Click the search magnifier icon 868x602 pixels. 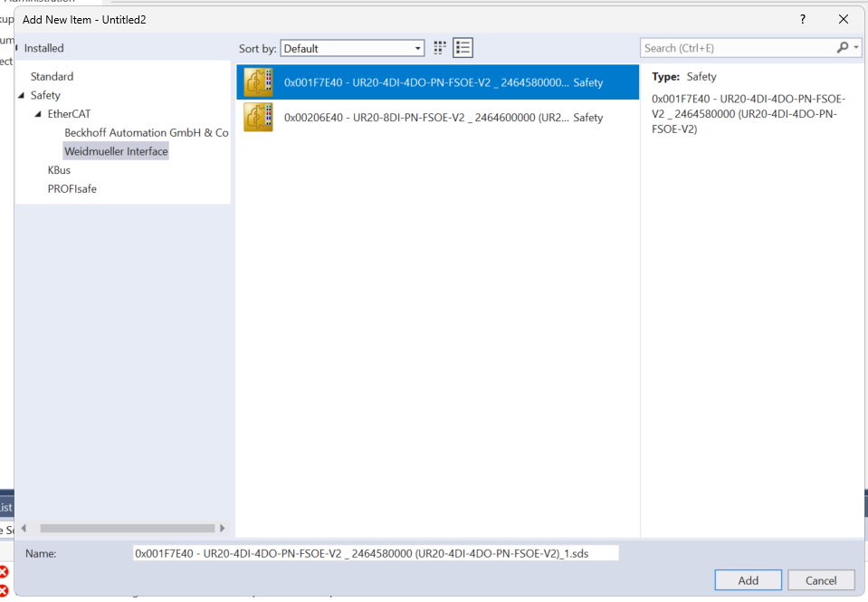(842, 48)
